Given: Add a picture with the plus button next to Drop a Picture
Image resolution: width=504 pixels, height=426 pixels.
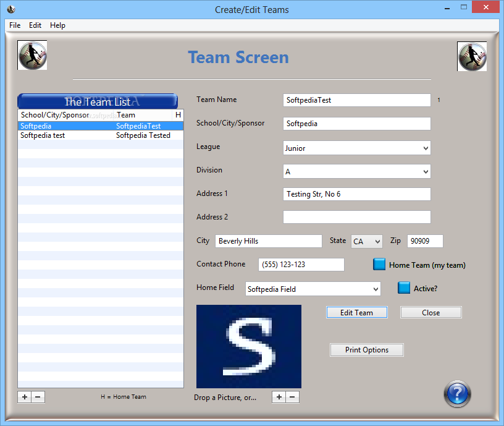Looking at the screenshot, I should pos(279,397).
